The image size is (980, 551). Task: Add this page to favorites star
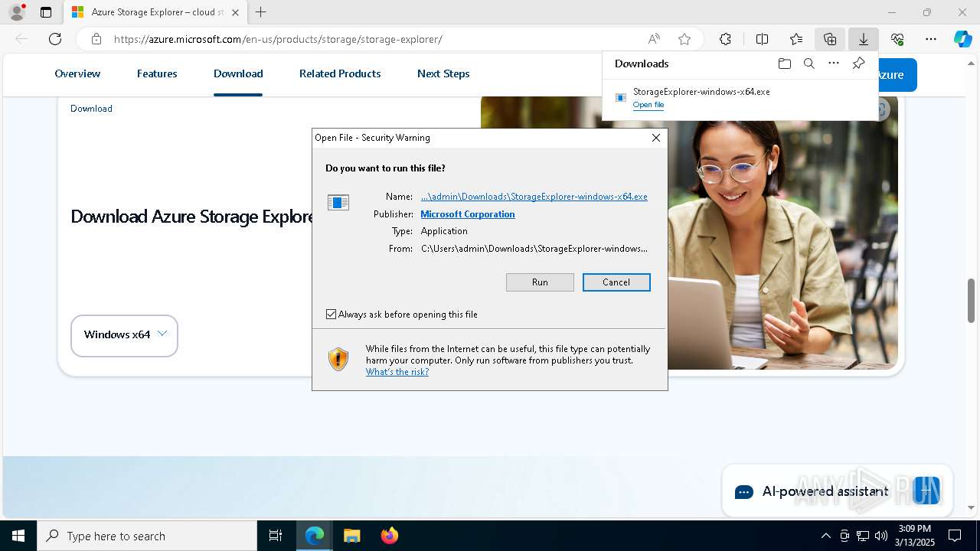(684, 39)
